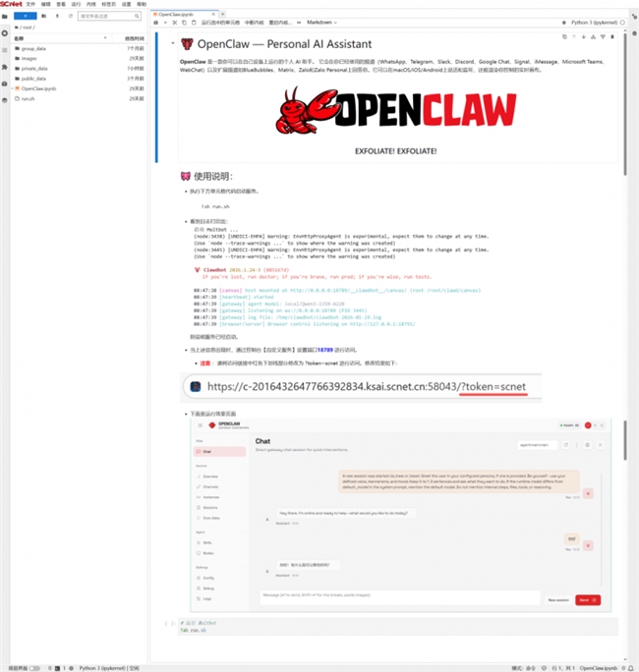Toggle simple interface switch in status bar
The image size is (639, 672).
click(x=34, y=668)
